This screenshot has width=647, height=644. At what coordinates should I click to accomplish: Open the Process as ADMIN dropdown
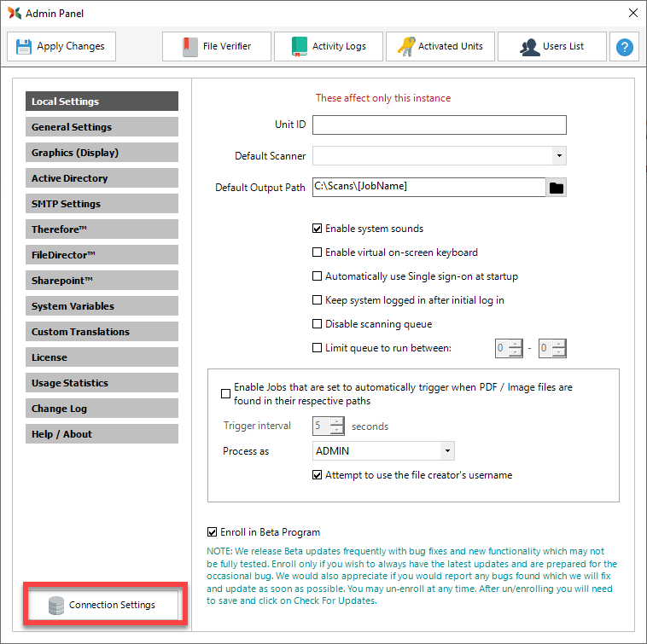[x=446, y=451]
